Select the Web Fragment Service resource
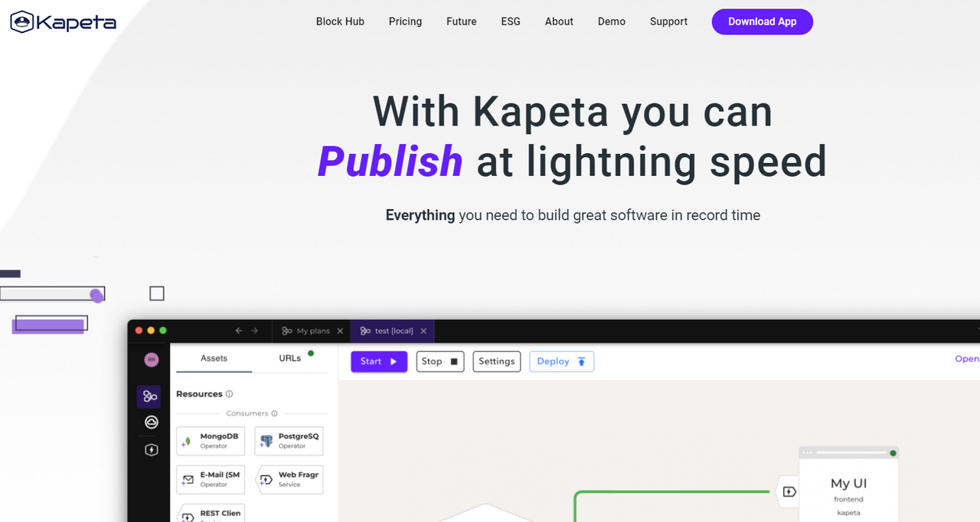980x522 pixels. [289, 479]
